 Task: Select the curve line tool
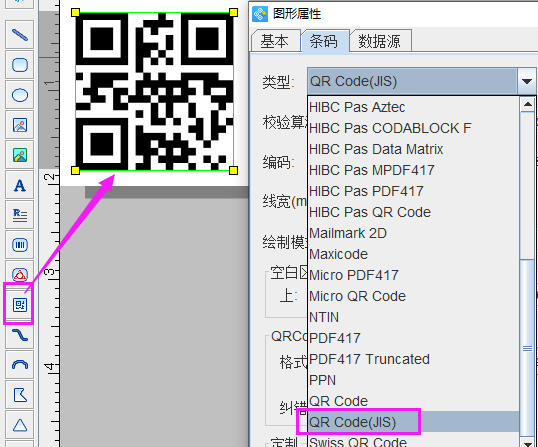tap(20, 335)
